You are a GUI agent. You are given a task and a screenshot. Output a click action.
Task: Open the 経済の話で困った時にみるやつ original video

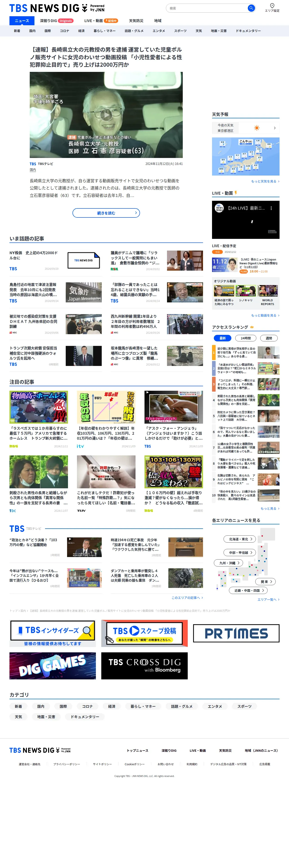pyautogui.click(x=224, y=295)
